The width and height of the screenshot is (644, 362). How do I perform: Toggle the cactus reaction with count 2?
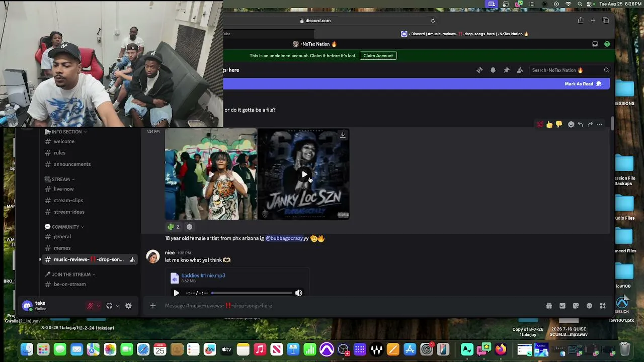tap(174, 227)
